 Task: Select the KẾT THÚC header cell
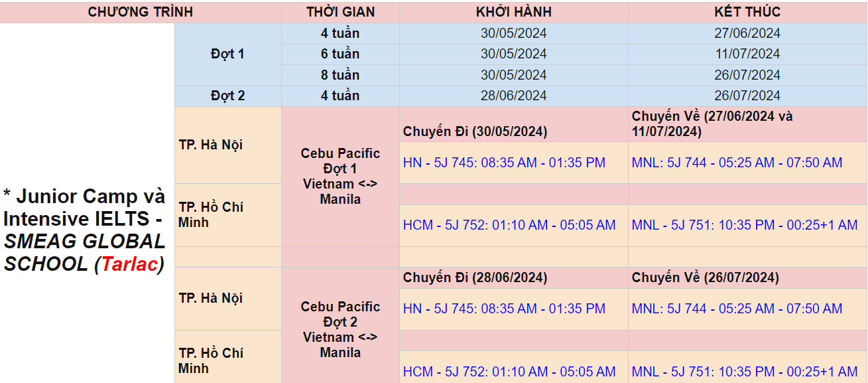(x=747, y=12)
